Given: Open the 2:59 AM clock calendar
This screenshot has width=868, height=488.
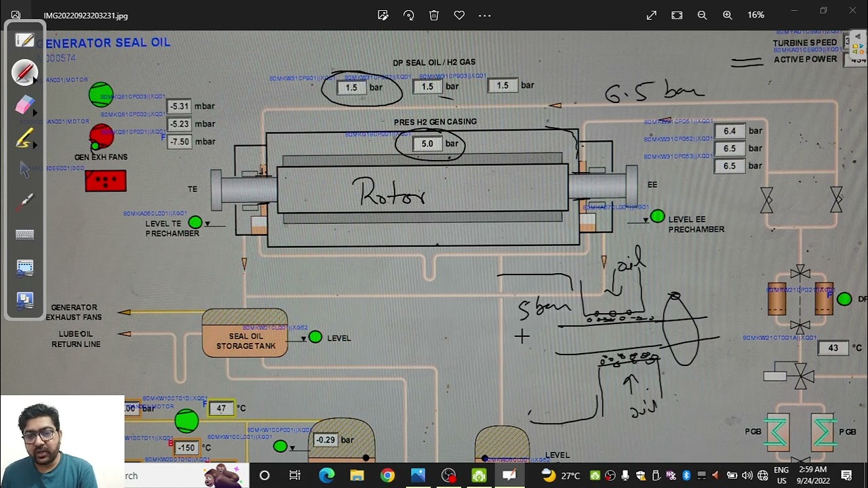Looking at the screenshot, I should coord(813,475).
